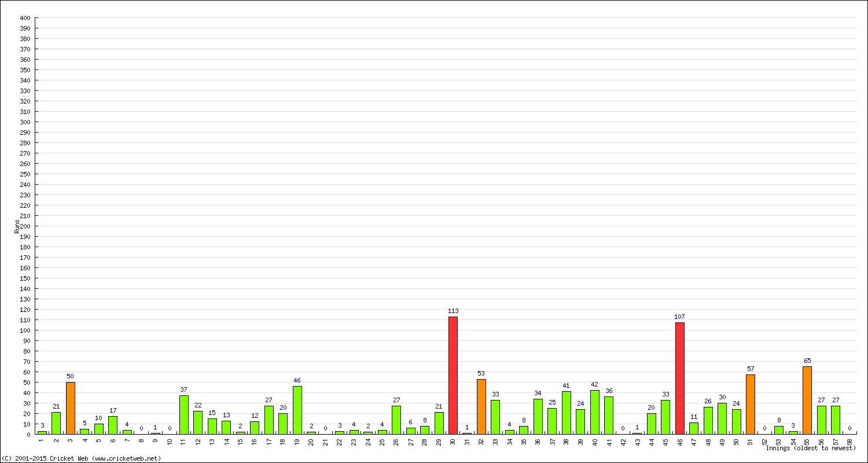
Task: Click the '0' value label above innings 8
Action: [x=141, y=429]
